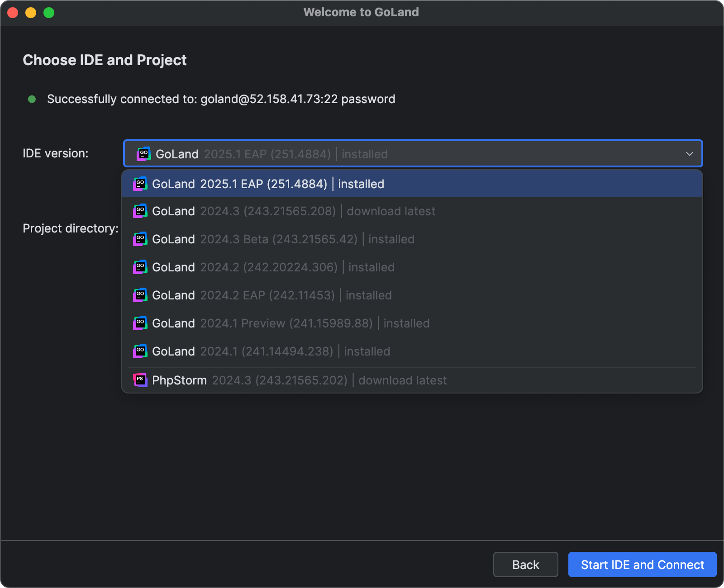Click the GoLand icon next to 2024.1 Preview
The image size is (724, 588).
click(140, 323)
